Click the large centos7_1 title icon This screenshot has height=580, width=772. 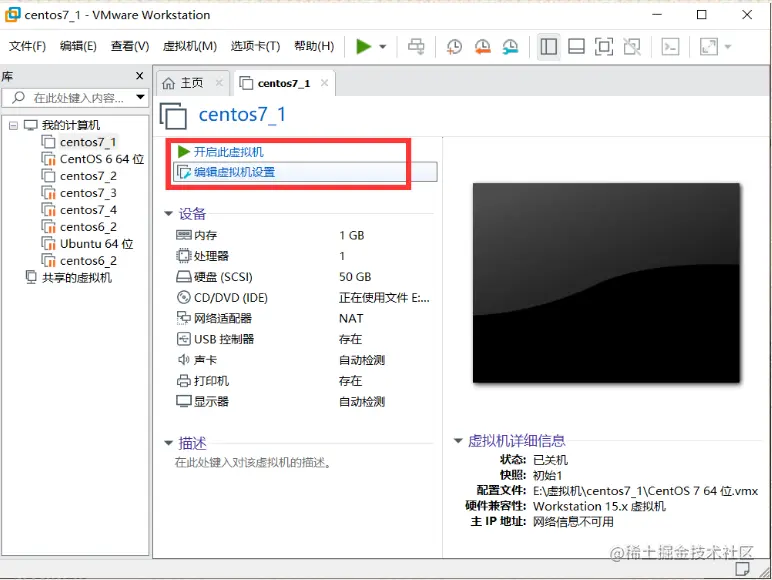(173, 116)
